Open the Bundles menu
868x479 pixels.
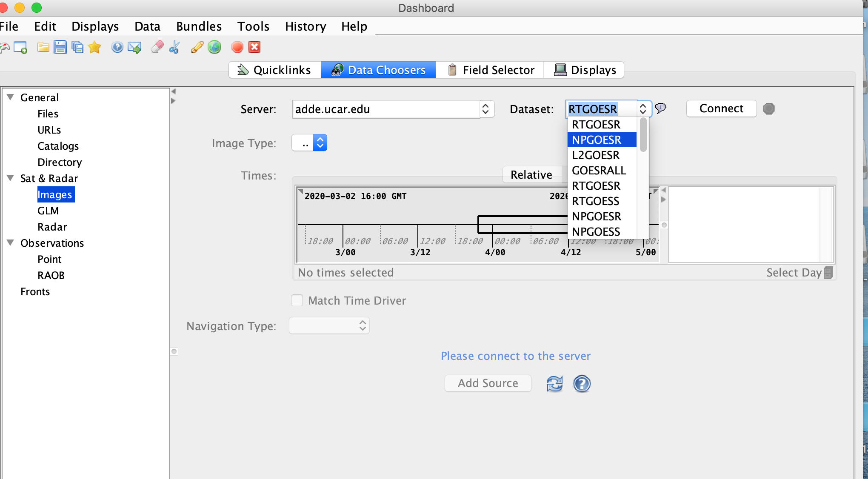[199, 26]
